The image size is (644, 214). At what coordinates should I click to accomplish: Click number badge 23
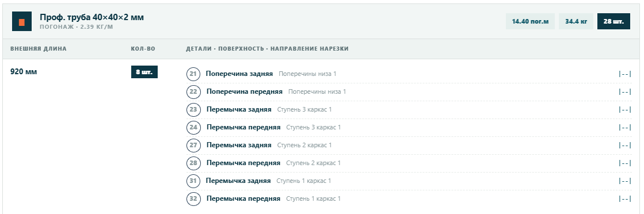pyautogui.click(x=193, y=110)
